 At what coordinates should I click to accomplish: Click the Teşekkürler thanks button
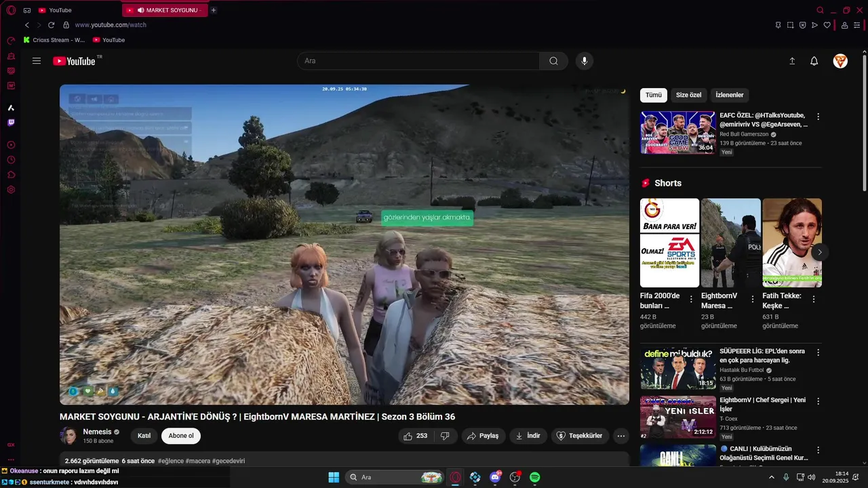tap(580, 436)
